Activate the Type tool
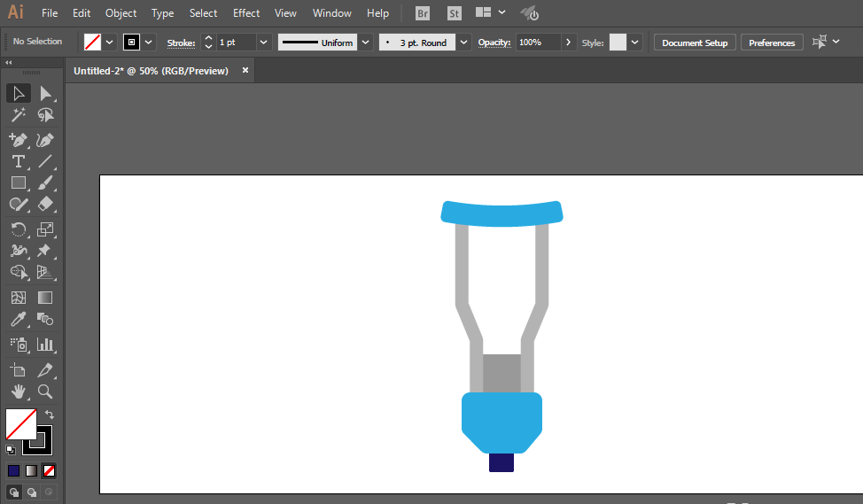863x504 pixels. (x=18, y=161)
